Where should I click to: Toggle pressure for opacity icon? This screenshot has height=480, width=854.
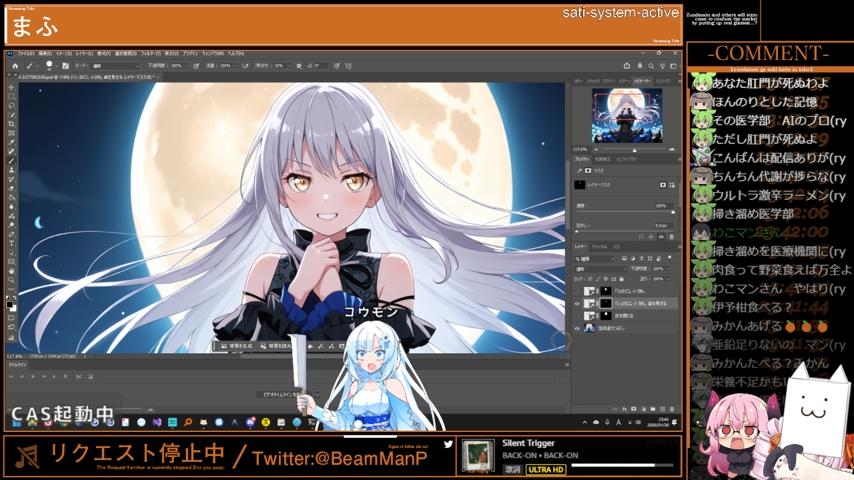pyautogui.click(x=196, y=66)
